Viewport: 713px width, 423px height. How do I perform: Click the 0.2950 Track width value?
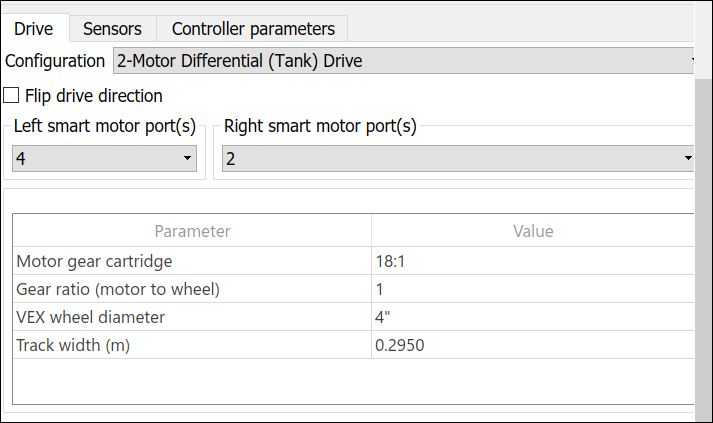(x=532, y=346)
